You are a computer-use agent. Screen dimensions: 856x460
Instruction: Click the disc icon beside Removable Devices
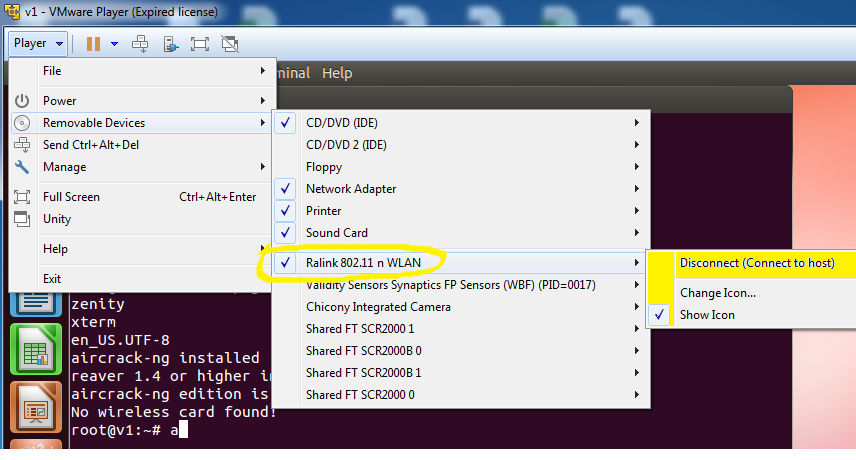pos(22,123)
